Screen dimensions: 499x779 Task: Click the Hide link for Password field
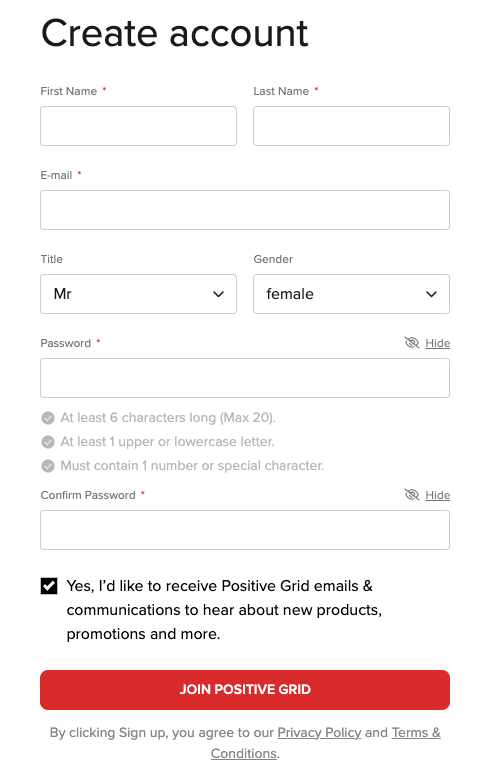pyautogui.click(x=437, y=343)
